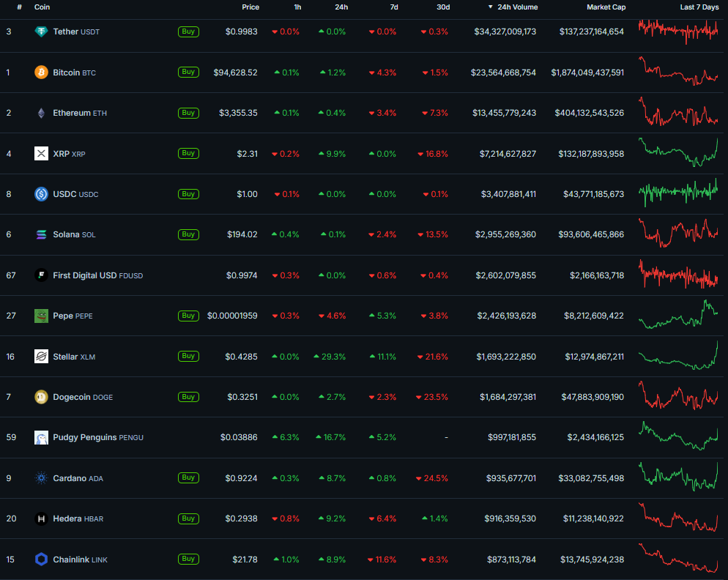Click the Hedera coin logo icon

[x=41, y=518]
